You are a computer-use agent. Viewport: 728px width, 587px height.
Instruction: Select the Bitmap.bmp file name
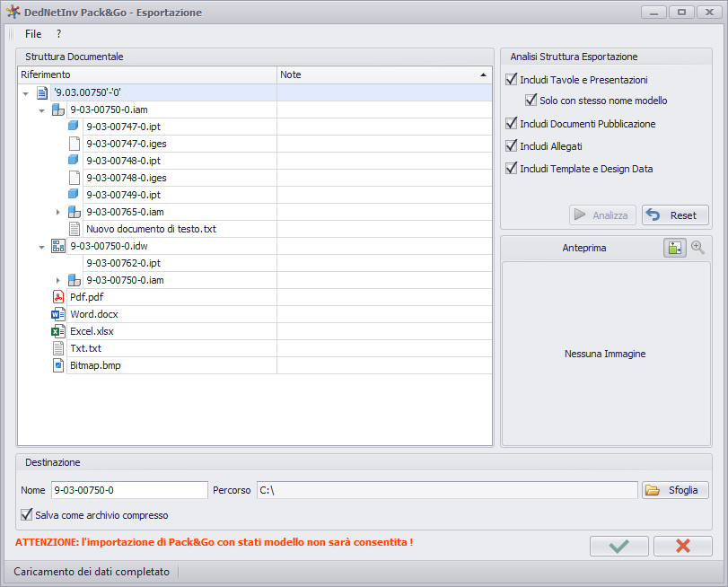[95, 365]
